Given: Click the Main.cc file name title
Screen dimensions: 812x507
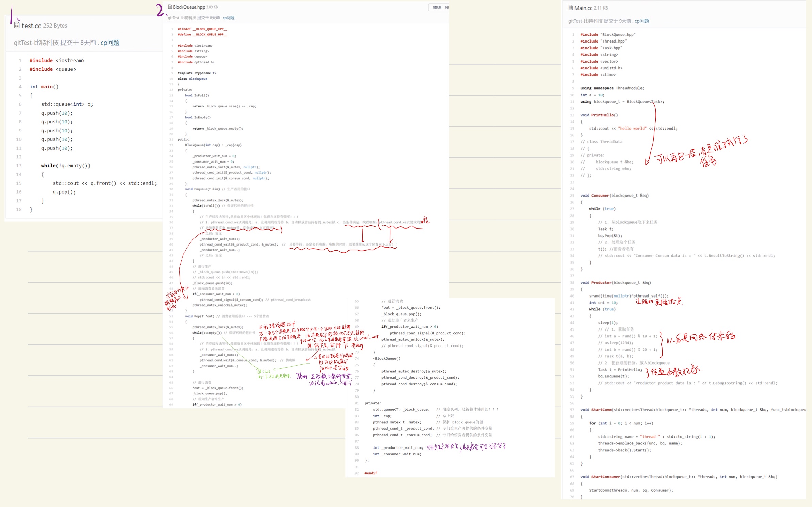Looking at the screenshot, I should (583, 8).
